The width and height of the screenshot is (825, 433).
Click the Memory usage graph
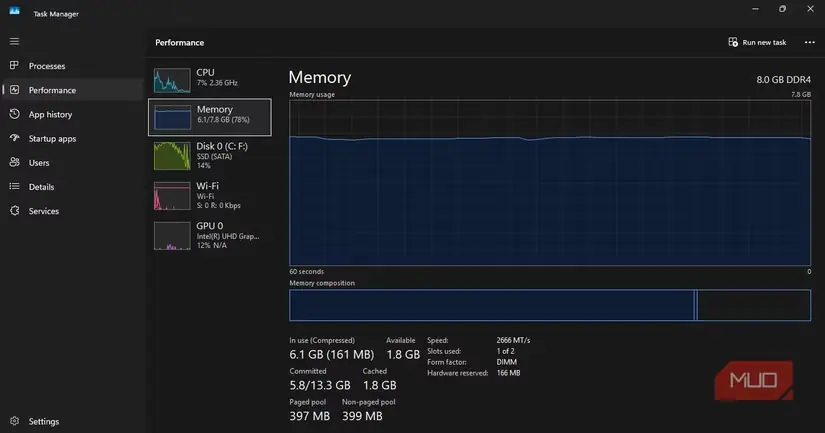(550, 183)
